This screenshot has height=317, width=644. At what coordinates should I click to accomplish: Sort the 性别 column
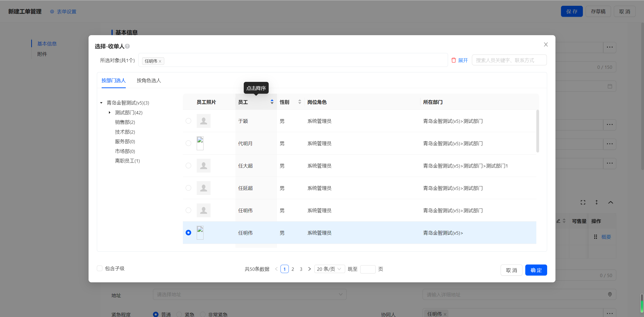point(300,102)
